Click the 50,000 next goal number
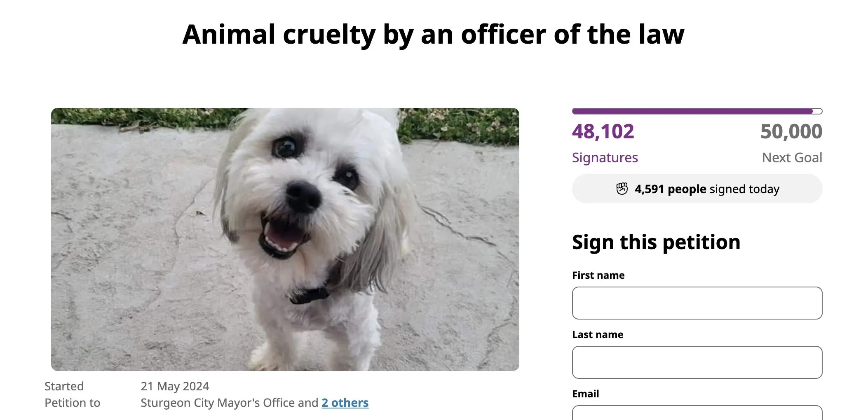The height and width of the screenshot is (420, 868). (x=791, y=132)
